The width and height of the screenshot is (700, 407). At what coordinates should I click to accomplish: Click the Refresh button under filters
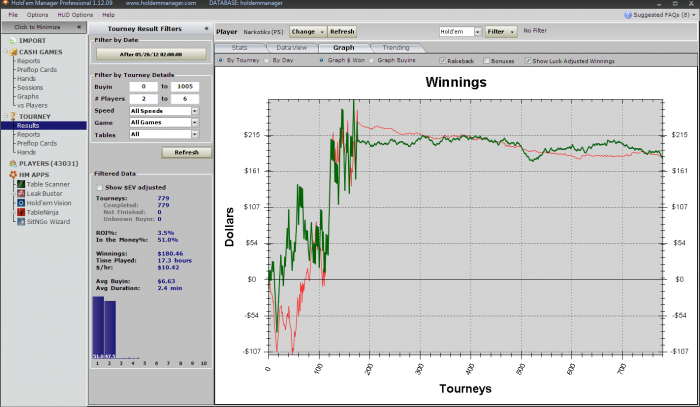pyautogui.click(x=186, y=152)
